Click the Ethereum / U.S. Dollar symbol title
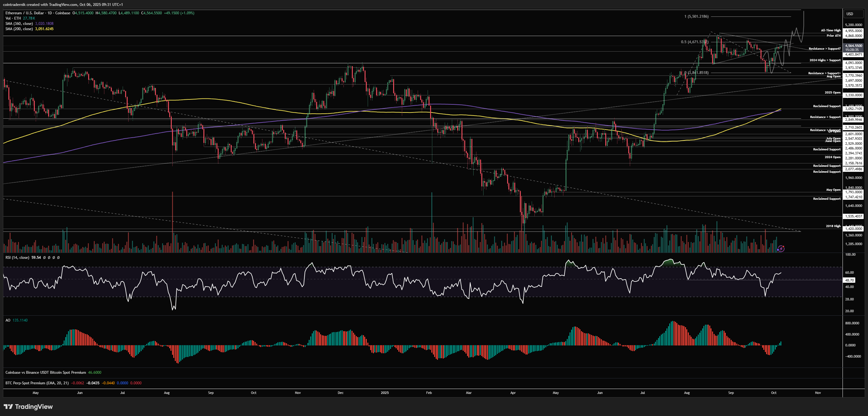The width and height of the screenshot is (868, 416). click(24, 13)
